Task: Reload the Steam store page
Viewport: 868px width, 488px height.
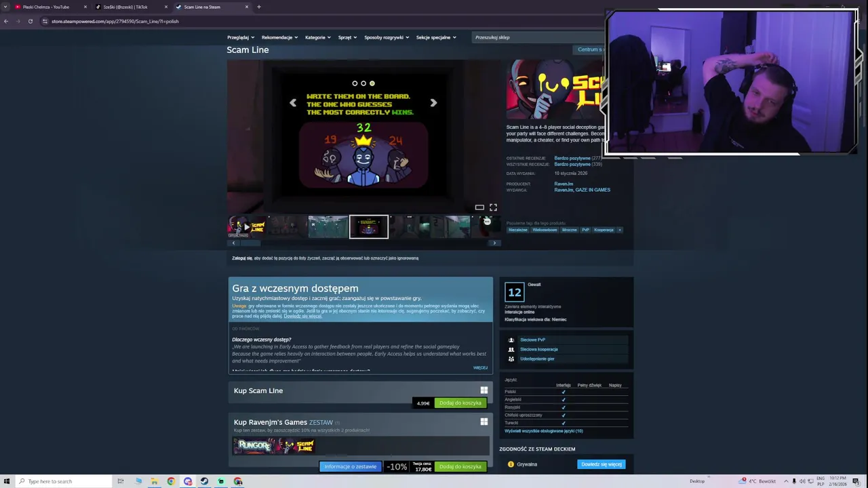Action: 31,21
